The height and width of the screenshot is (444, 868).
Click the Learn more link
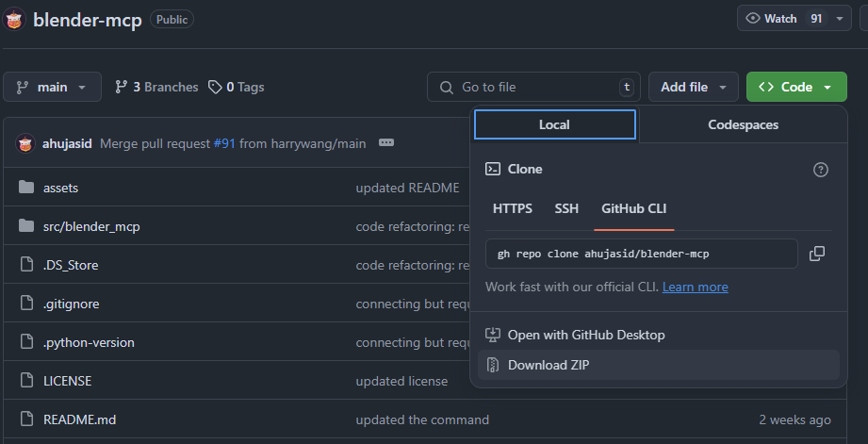[x=695, y=287]
